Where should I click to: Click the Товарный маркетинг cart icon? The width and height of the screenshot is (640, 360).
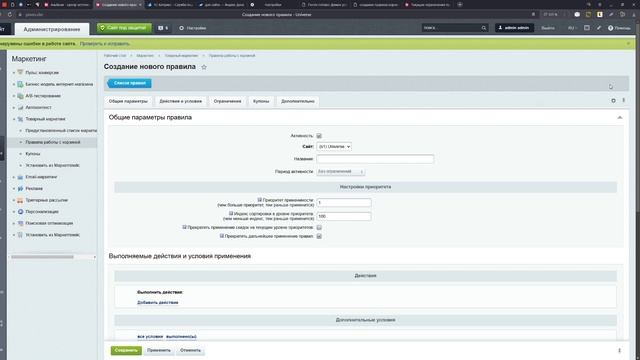[20, 119]
